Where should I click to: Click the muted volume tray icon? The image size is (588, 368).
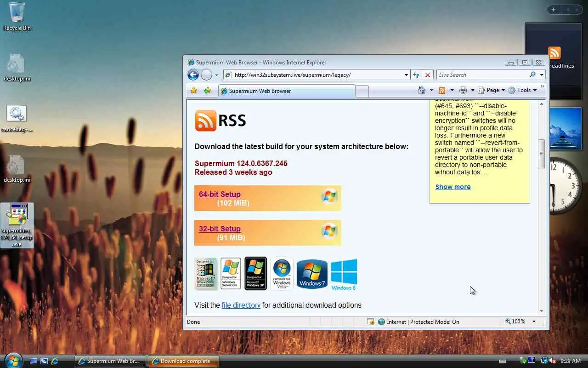553,361
